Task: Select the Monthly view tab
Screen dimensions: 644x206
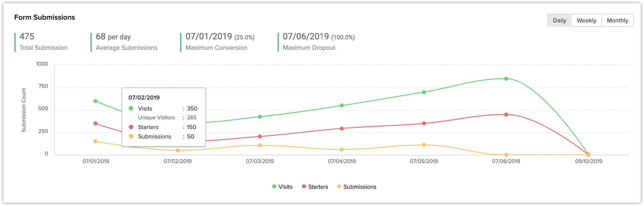Action: 617,21
